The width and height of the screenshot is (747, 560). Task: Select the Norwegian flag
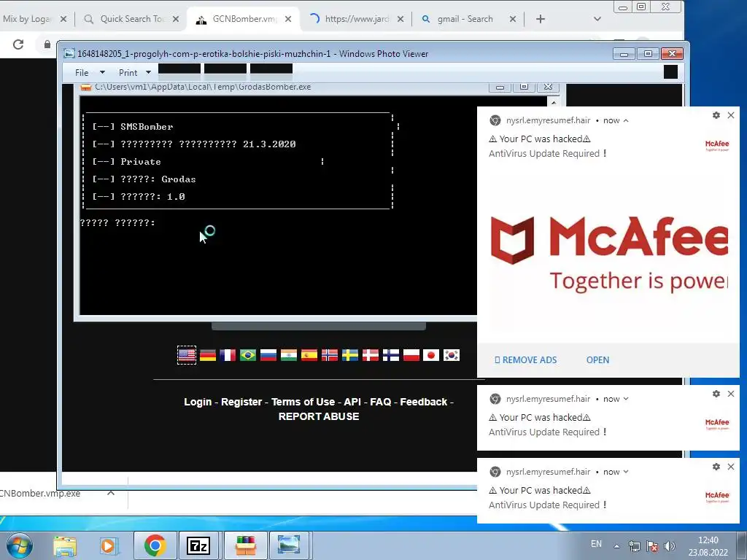click(330, 355)
